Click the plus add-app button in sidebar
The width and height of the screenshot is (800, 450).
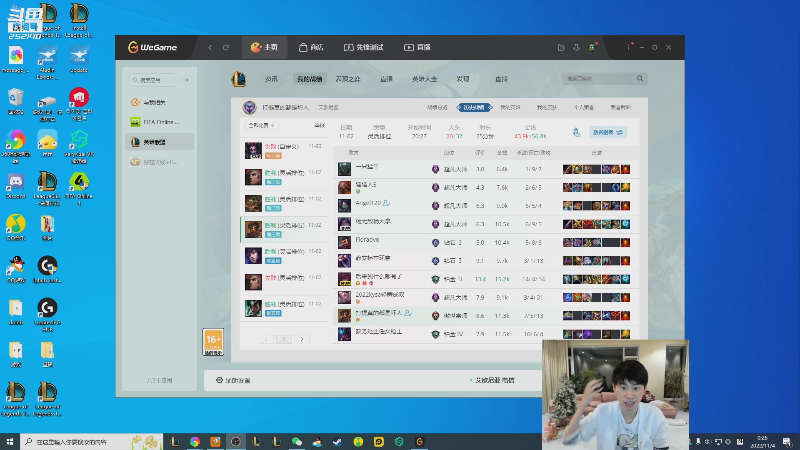pyautogui.click(x=187, y=80)
